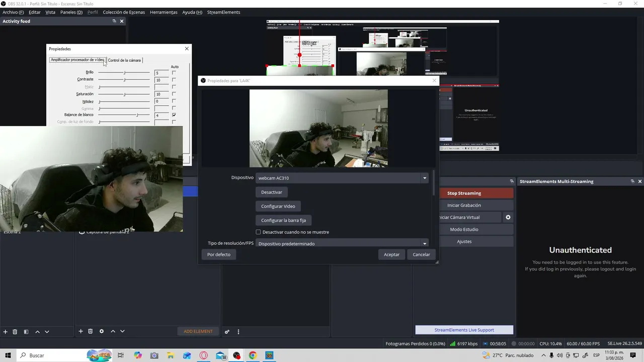
Task: Open the Archivo menu
Action: (13, 12)
